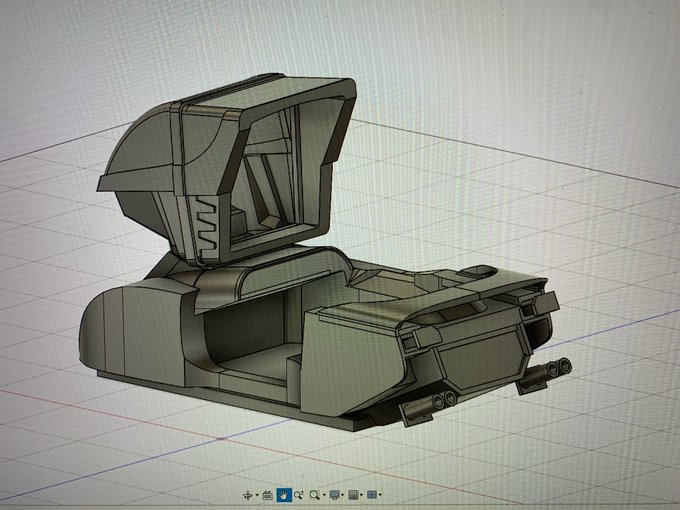The height and width of the screenshot is (510, 680).
Task: Select the Zoom tool with plus sign
Action: coord(298,495)
